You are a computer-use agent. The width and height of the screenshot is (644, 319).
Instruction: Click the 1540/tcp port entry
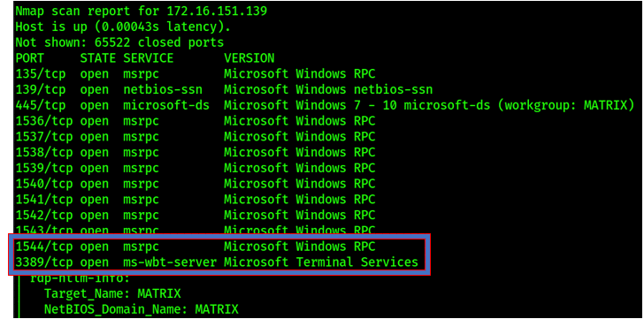[44, 184]
